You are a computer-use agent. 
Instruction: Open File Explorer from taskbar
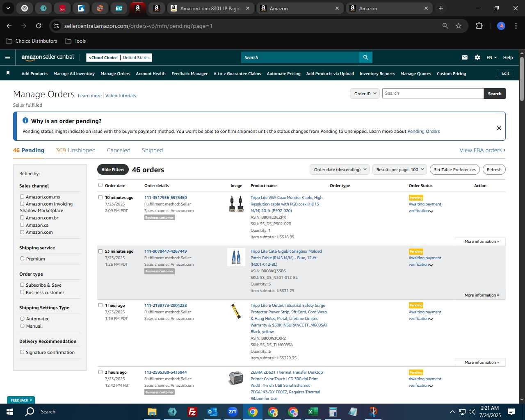152,412
